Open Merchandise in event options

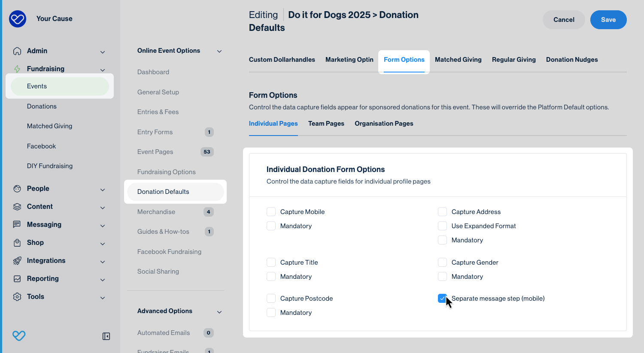point(156,212)
